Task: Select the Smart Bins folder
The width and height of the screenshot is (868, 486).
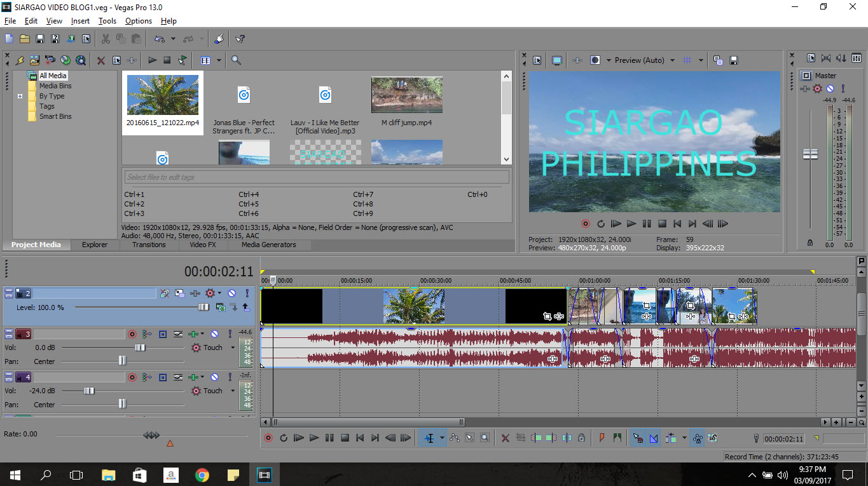Action: (55, 116)
